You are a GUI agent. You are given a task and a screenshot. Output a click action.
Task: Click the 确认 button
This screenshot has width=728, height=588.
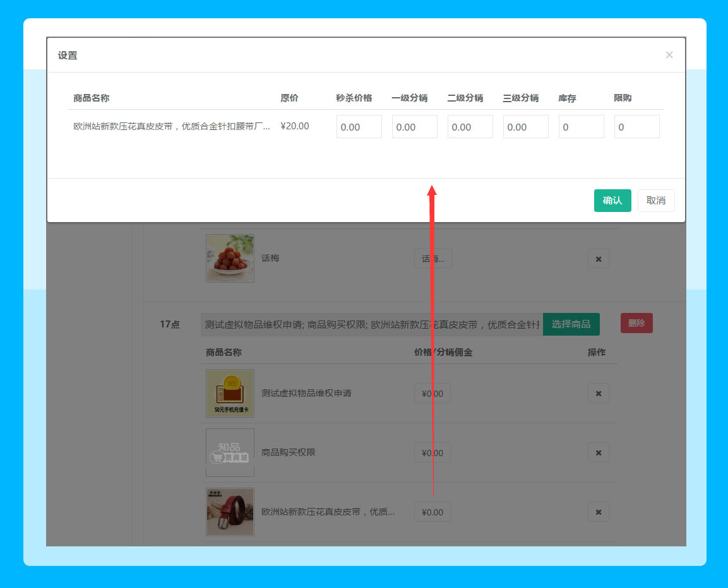[x=612, y=201]
